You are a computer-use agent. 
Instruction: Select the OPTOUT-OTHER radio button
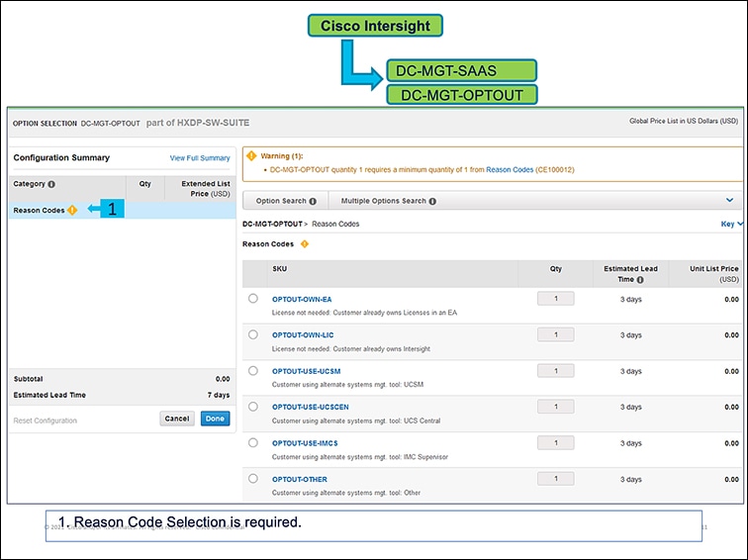tap(253, 479)
